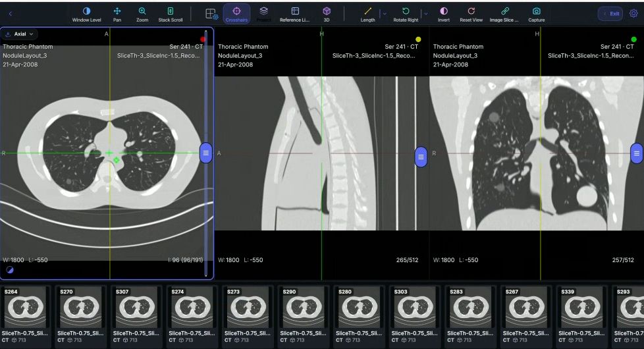Image resolution: width=644 pixels, height=349 pixels.
Task: Click the Exit button
Action: pos(610,14)
